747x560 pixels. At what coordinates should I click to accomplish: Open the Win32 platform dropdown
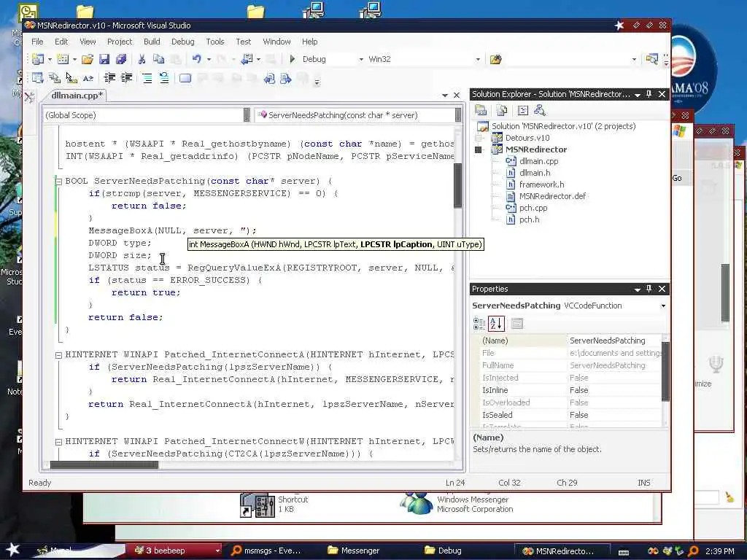(477, 59)
